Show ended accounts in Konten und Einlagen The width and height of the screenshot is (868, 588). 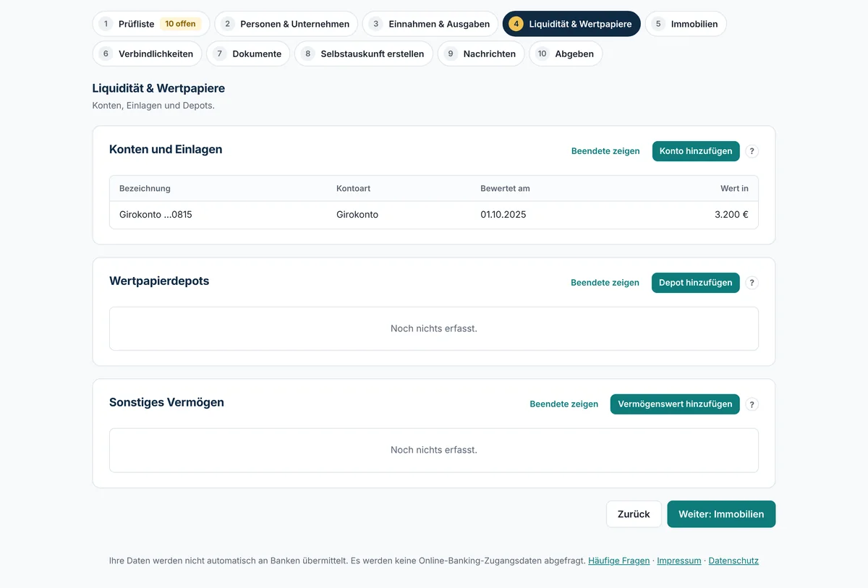click(605, 151)
